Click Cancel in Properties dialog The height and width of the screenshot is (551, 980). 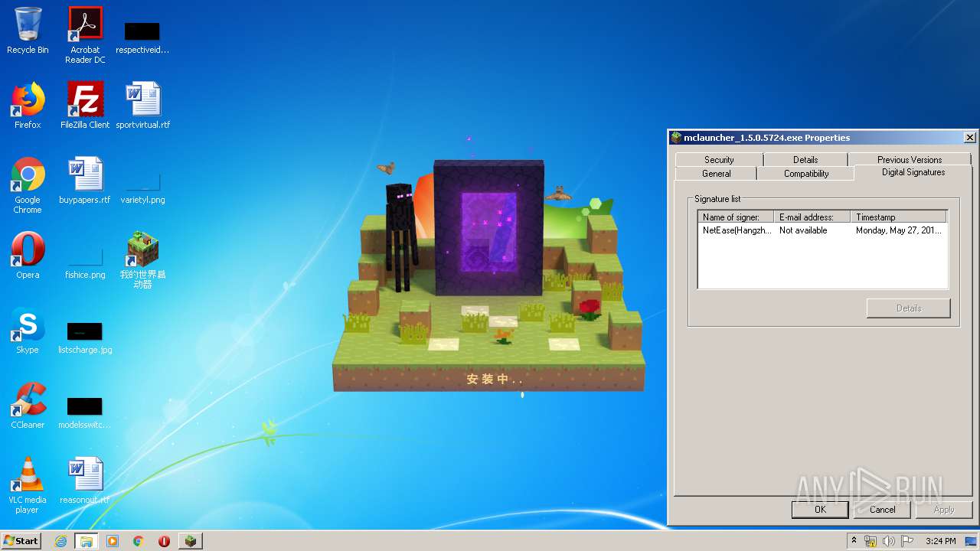[x=882, y=510]
